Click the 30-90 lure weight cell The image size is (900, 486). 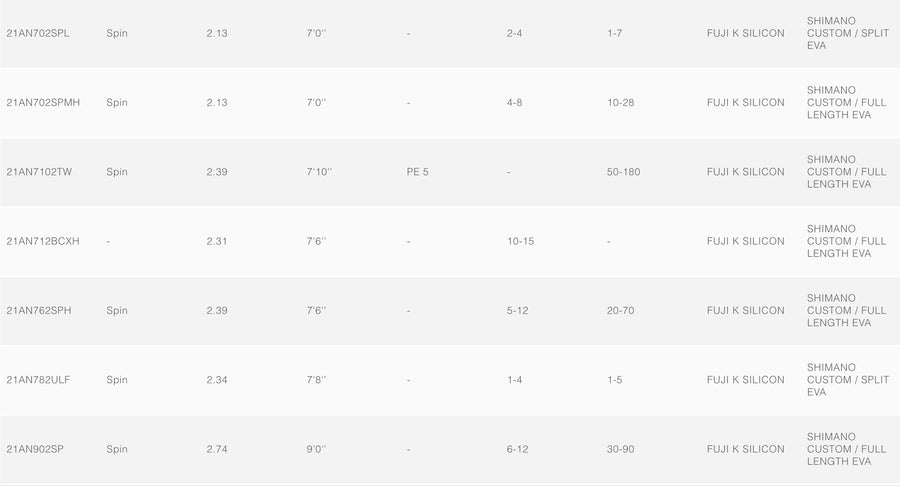tap(620, 450)
